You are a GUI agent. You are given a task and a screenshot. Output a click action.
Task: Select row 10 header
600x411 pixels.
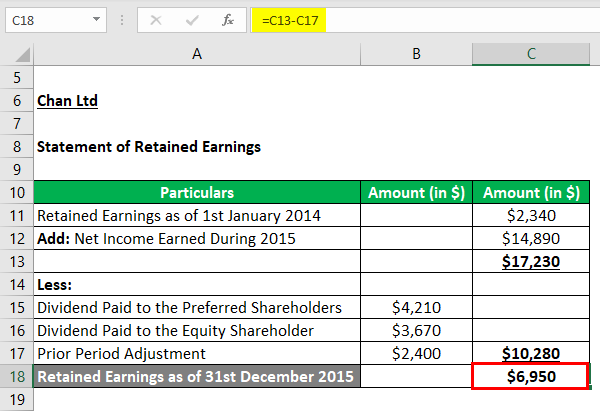(x=16, y=192)
